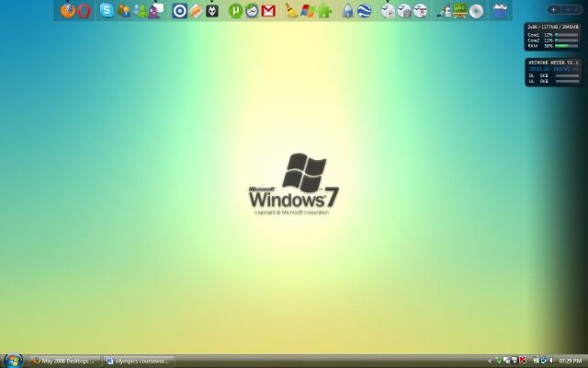Viewport: 588px width, 368px height.
Task: Open the Windows Start orb
Action: 13,361
